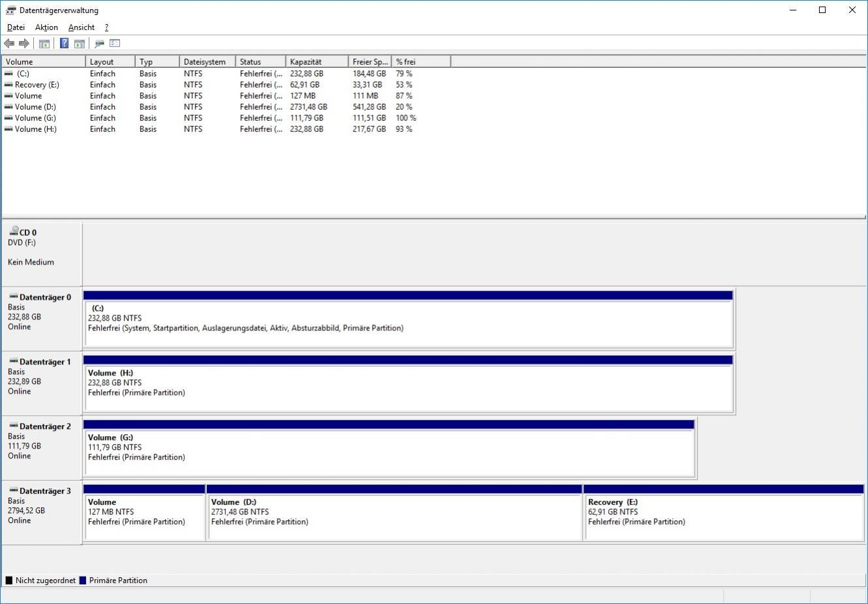This screenshot has height=604, width=868.
Task: Select the Recovery (E:) partition on Datenträger 3
Action: coord(724,513)
